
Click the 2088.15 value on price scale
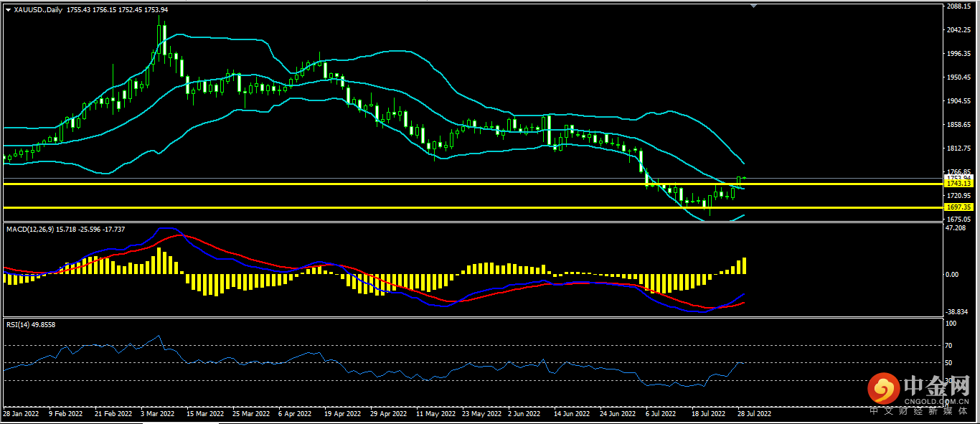[958, 6]
